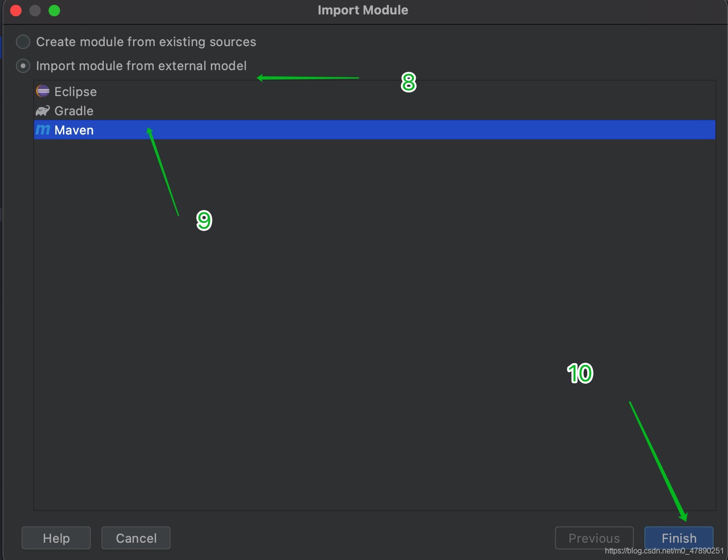Close the Import Module window
728x560 pixels.
tap(16, 11)
